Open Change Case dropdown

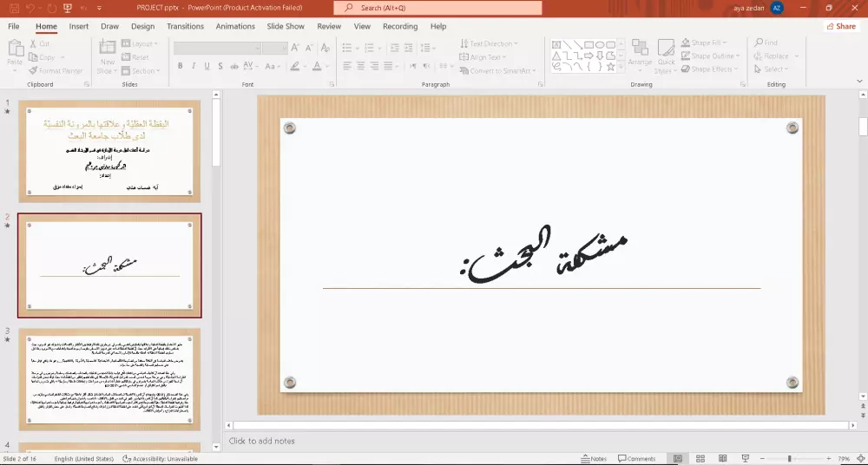coord(273,66)
